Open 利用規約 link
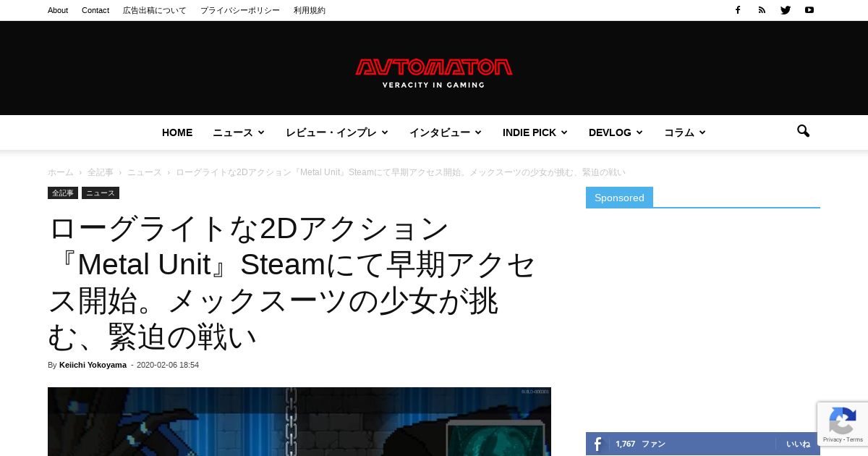The height and width of the screenshot is (456, 868). [310, 10]
